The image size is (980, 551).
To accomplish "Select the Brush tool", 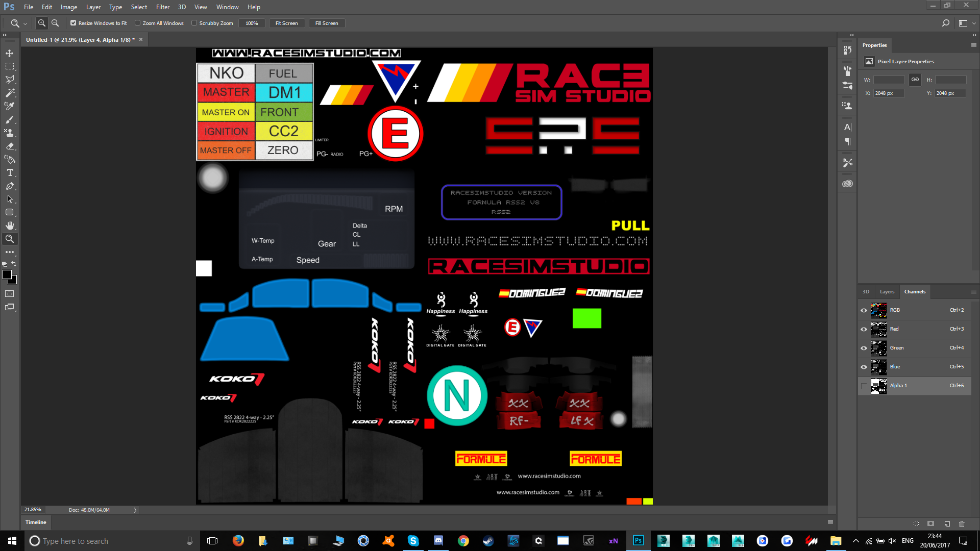I will 10,119.
